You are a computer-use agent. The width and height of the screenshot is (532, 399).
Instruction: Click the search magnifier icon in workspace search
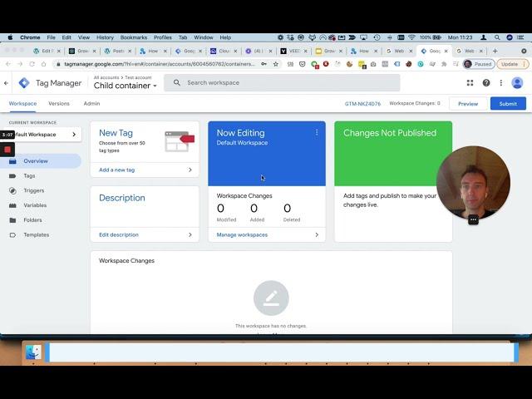click(177, 82)
